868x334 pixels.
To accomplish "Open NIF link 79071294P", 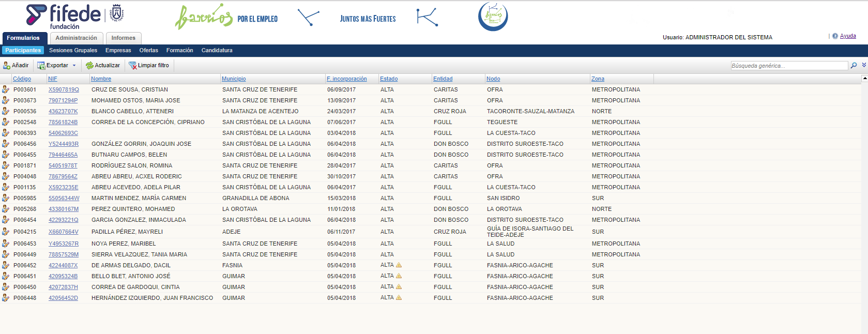I will [x=63, y=100].
